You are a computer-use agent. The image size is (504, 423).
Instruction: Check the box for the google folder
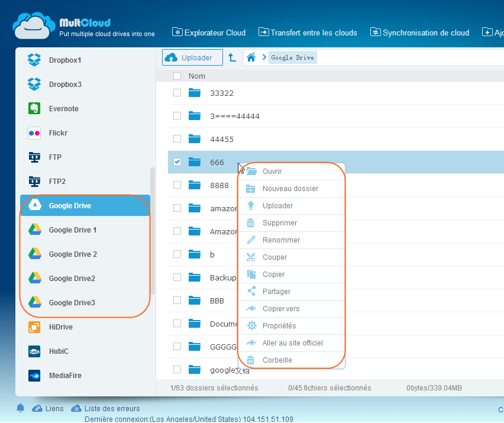click(177, 370)
